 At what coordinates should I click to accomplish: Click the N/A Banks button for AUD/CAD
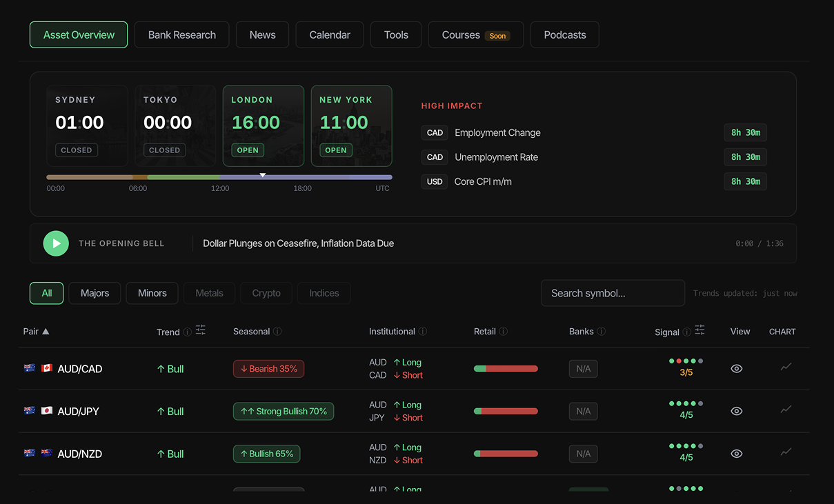point(583,368)
